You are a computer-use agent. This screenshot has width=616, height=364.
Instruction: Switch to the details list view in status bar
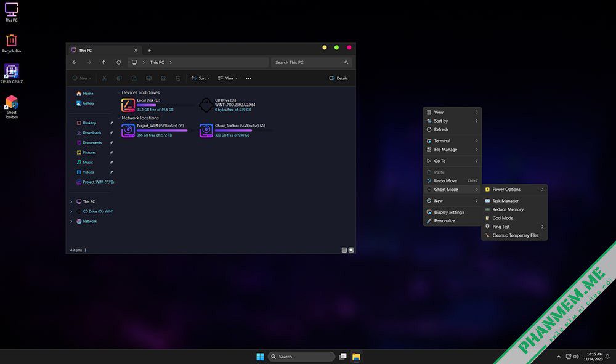(344, 249)
